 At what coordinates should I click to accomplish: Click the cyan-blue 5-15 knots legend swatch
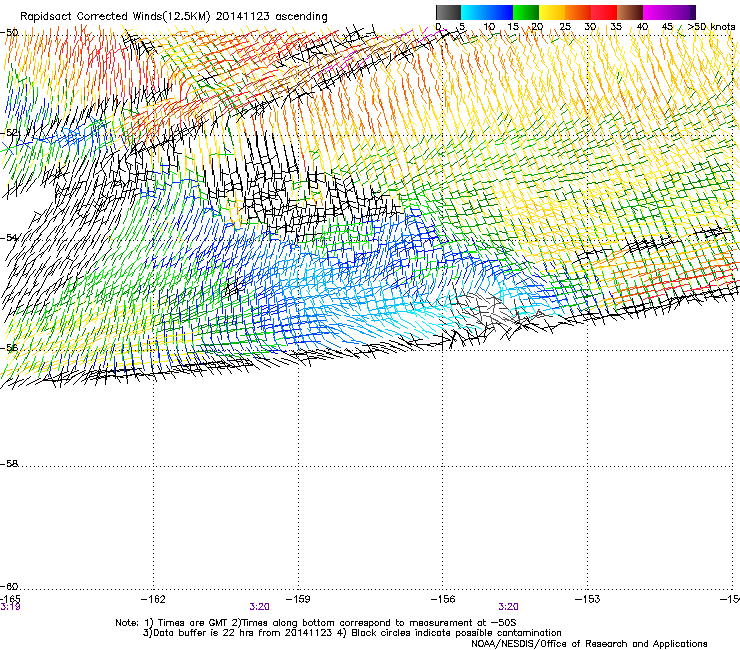tap(487, 12)
